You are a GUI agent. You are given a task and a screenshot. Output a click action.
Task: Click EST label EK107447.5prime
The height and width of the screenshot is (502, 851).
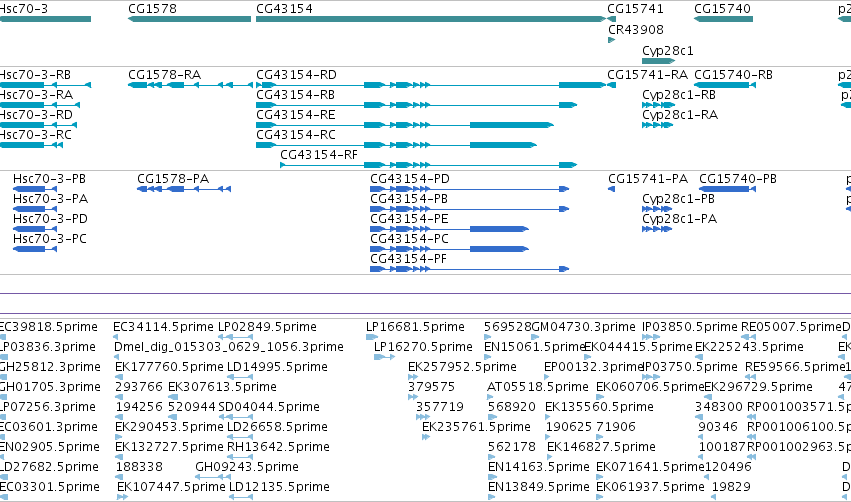click(x=172, y=488)
